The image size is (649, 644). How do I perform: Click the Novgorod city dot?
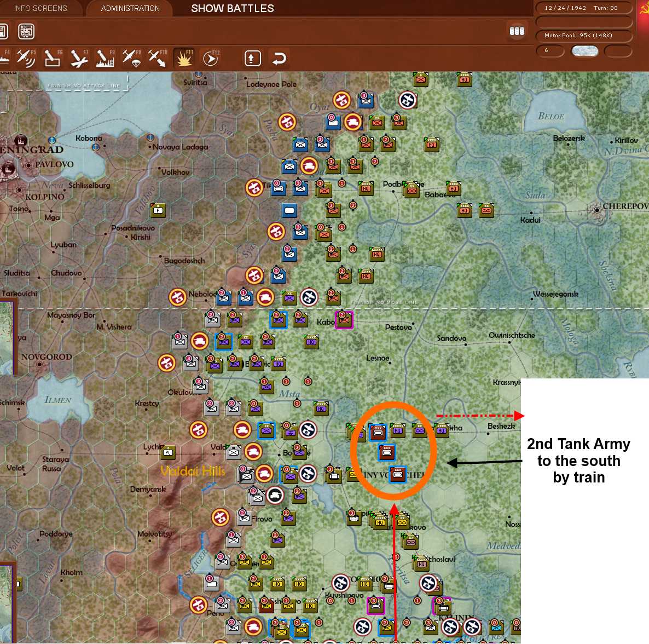coord(39,365)
